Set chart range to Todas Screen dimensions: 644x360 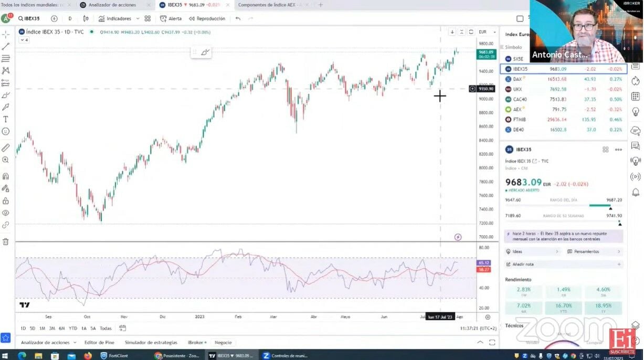pyautogui.click(x=105, y=329)
